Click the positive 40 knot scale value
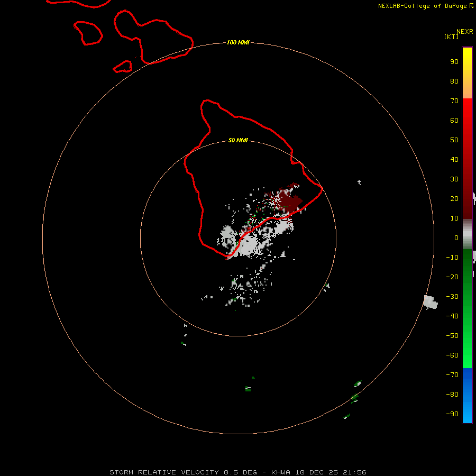476x476 pixels. pos(454,159)
